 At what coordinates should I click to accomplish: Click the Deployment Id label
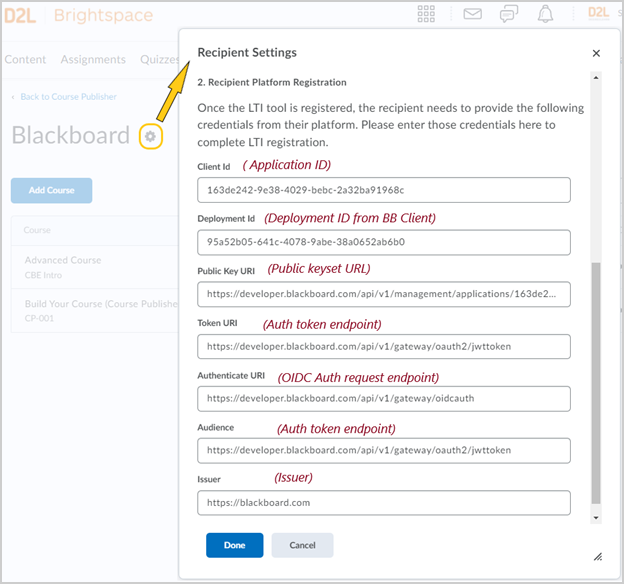pyautogui.click(x=226, y=219)
